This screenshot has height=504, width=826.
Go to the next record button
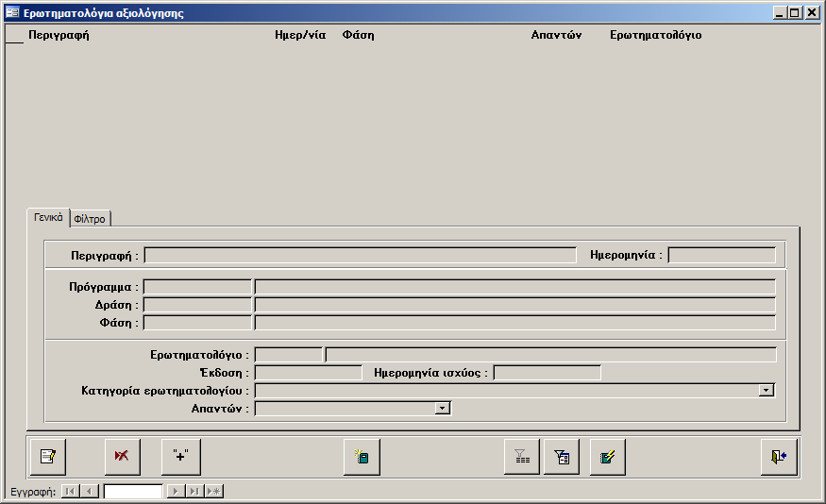click(x=176, y=492)
